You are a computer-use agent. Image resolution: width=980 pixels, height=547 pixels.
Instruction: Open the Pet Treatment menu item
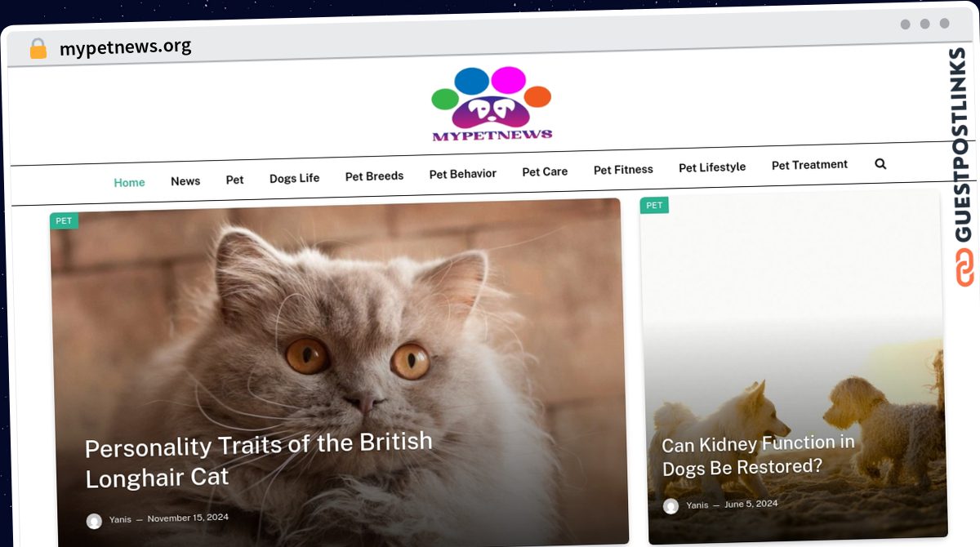pyautogui.click(x=809, y=164)
